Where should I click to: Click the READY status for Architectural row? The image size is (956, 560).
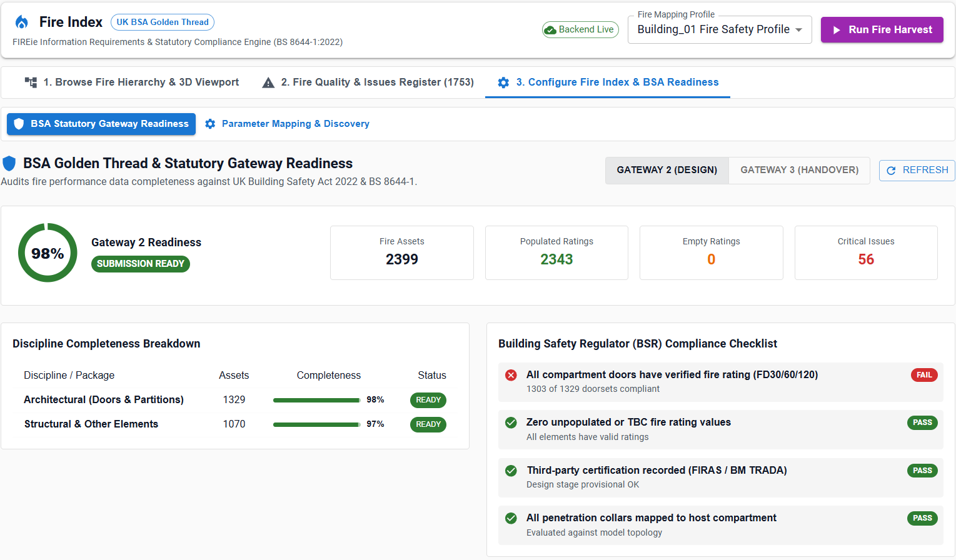[428, 400]
